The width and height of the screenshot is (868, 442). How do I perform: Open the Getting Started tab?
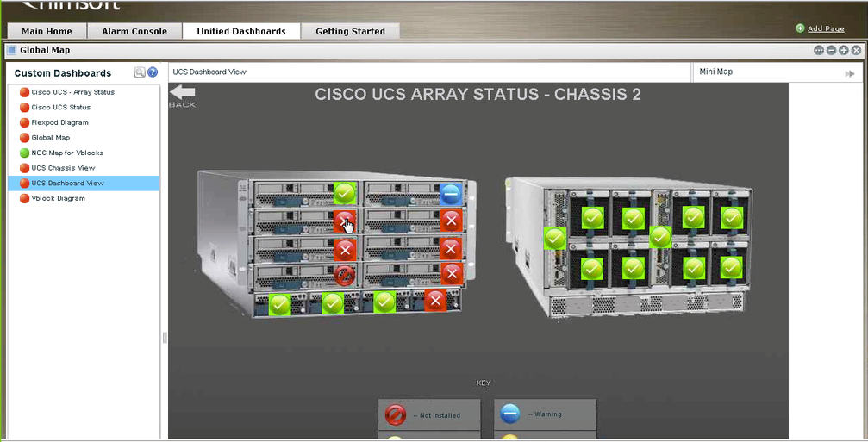350,31
